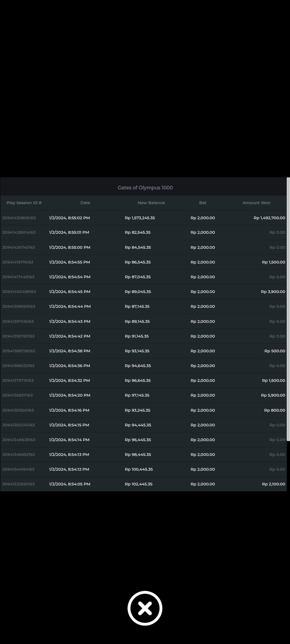The image size is (290, 644).
Task: Click the Rp 5,900.00 amount won
Action: [273, 395]
